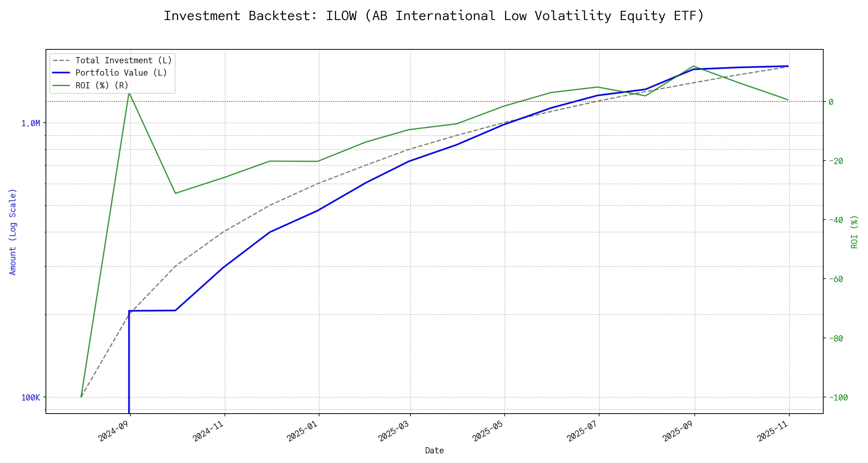The height and width of the screenshot is (463, 868).
Task: Click the blue legend line sample
Action: (x=61, y=73)
